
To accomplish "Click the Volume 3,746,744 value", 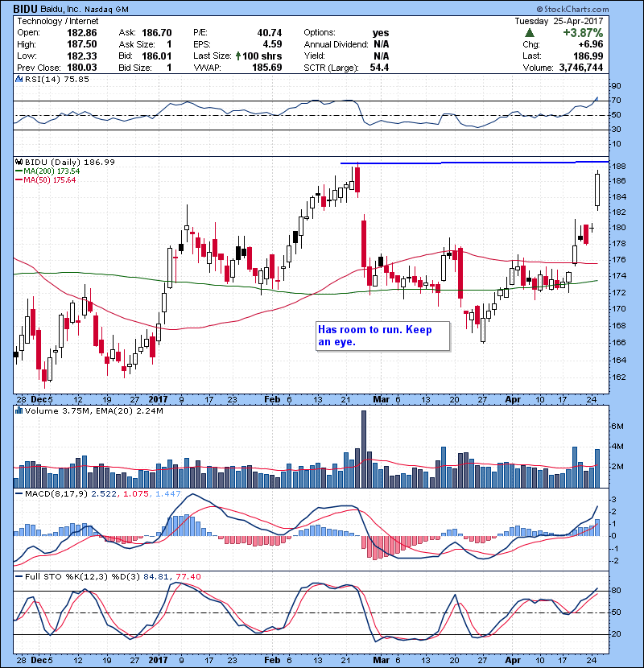I will coord(581,68).
